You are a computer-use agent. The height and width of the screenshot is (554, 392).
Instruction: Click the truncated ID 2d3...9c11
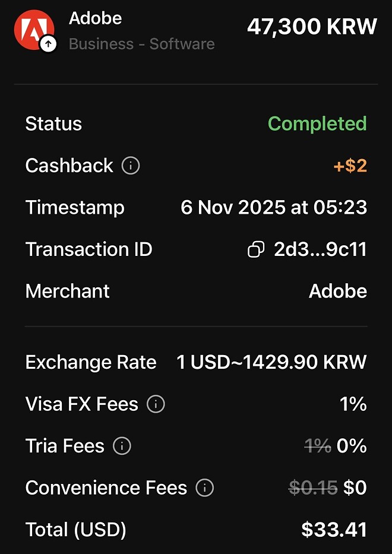click(x=320, y=250)
